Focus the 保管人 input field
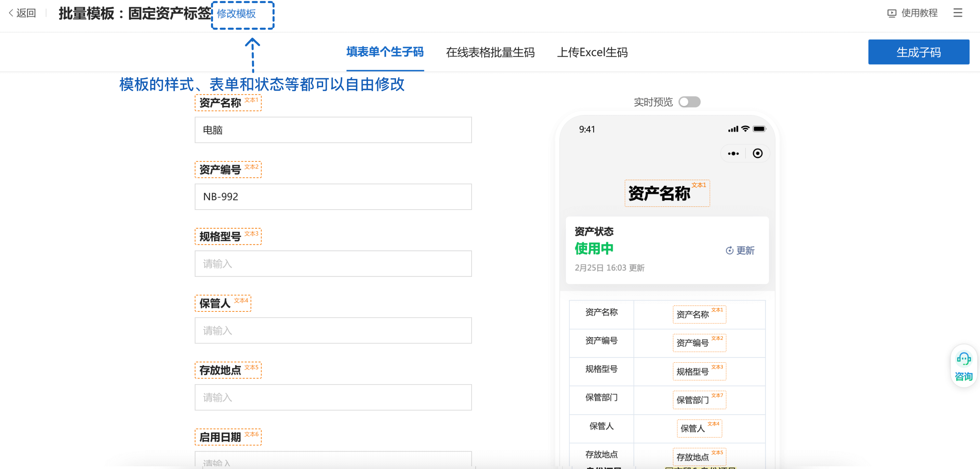Image resolution: width=980 pixels, height=469 pixels. pyautogui.click(x=333, y=331)
